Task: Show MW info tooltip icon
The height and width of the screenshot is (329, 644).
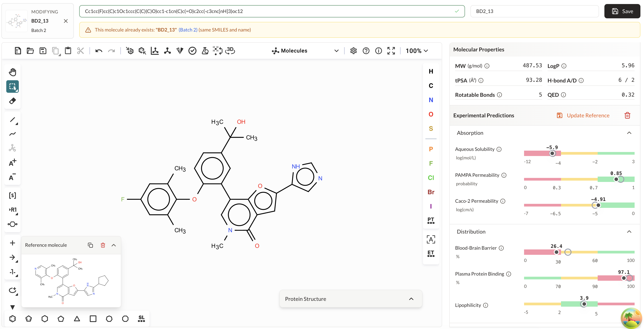Action: 487,66
